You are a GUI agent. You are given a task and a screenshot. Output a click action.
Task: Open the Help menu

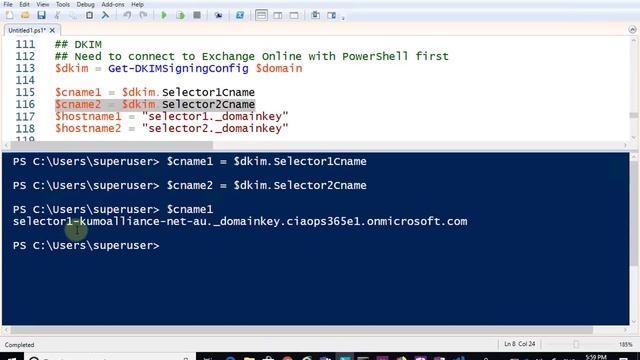click(137, 4)
